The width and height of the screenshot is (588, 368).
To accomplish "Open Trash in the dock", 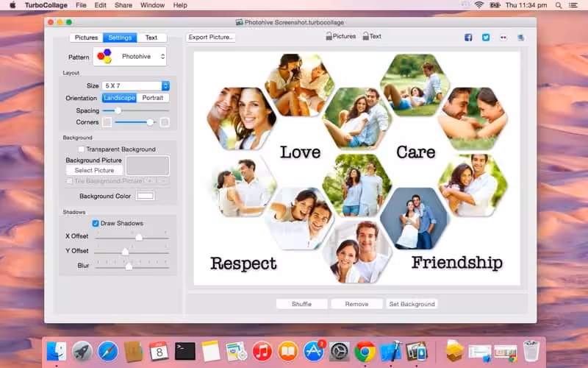I will click(531, 351).
